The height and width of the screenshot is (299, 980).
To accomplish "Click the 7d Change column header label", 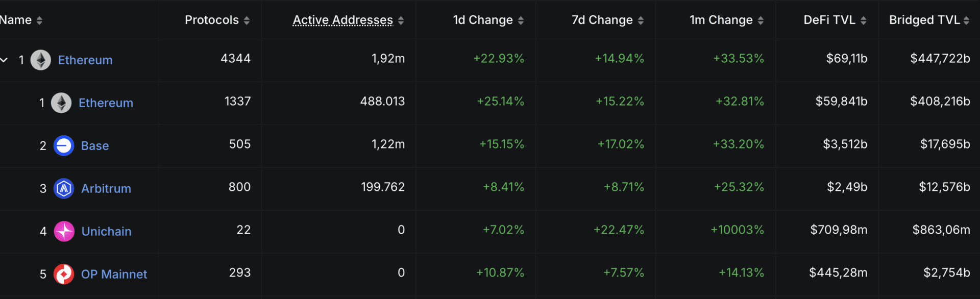I will pyautogui.click(x=602, y=20).
